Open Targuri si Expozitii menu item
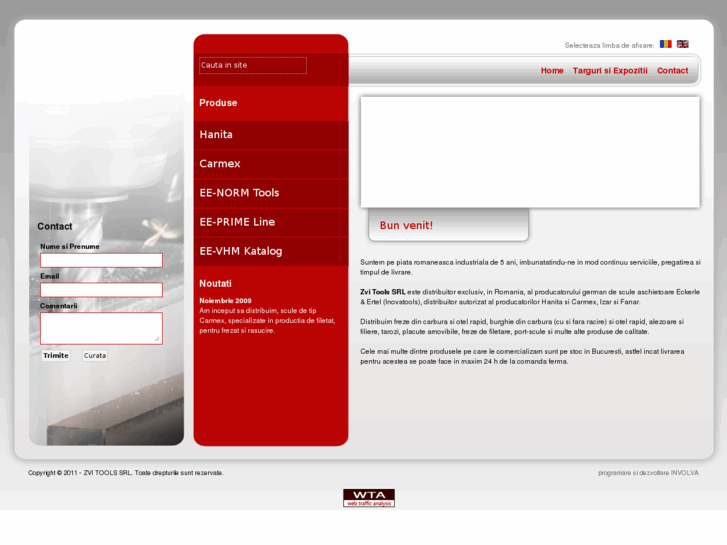The width and height of the screenshot is (727, 545). [x=610, y=71]
